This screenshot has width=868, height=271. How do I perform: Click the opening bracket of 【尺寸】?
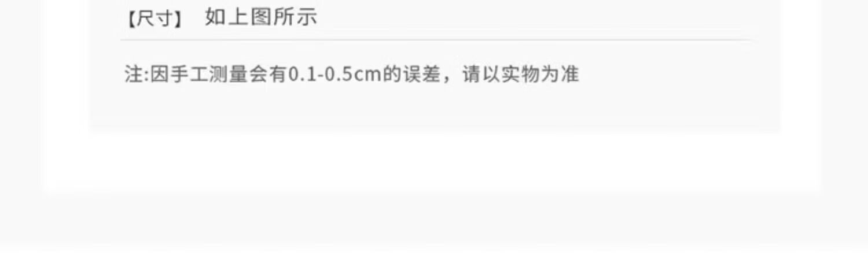pos(131,18)
